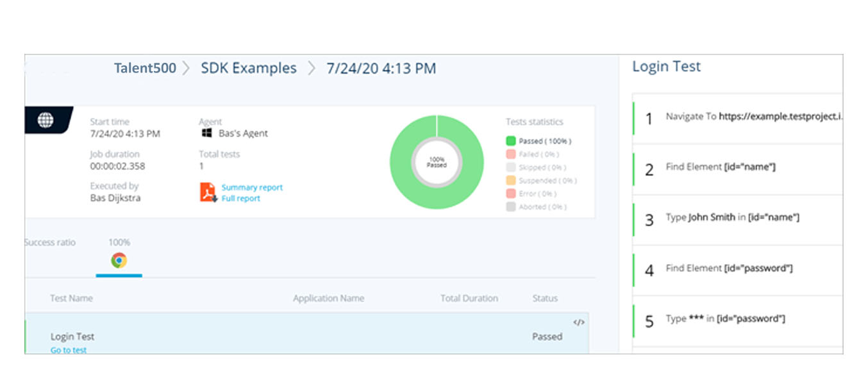
Task: Navigate to Talent500 breadcrumb
Action: point(145,68)
